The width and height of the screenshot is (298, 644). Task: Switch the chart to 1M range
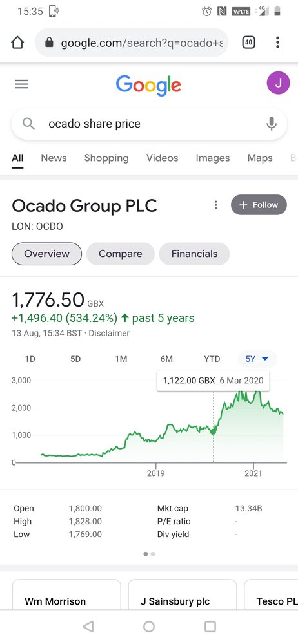[121, 359]
